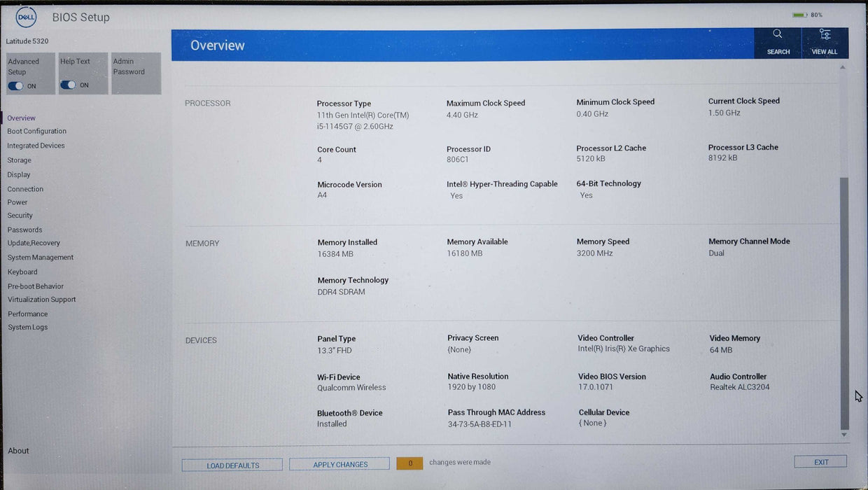Image resolution: width=868 pixels, height=490 pixels.
Task: Select Processor L2 Cache 5120 kB
Action: click(x=591, y=159)
